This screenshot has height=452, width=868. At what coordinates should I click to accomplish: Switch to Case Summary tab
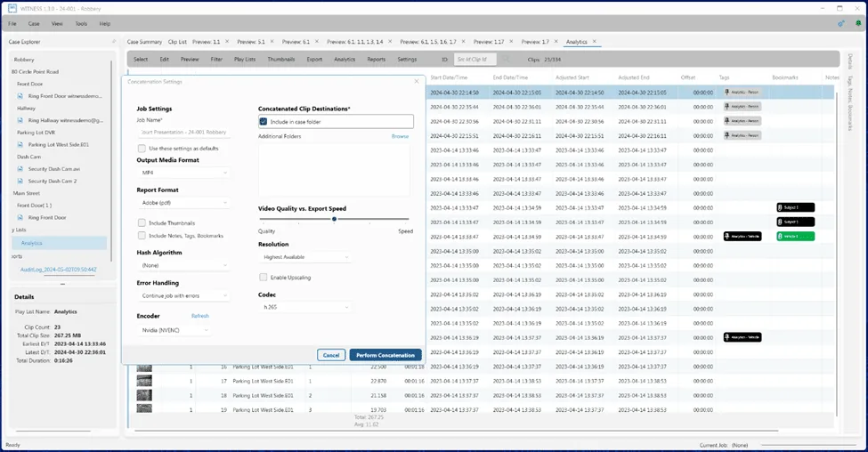[x=144, y=42]
